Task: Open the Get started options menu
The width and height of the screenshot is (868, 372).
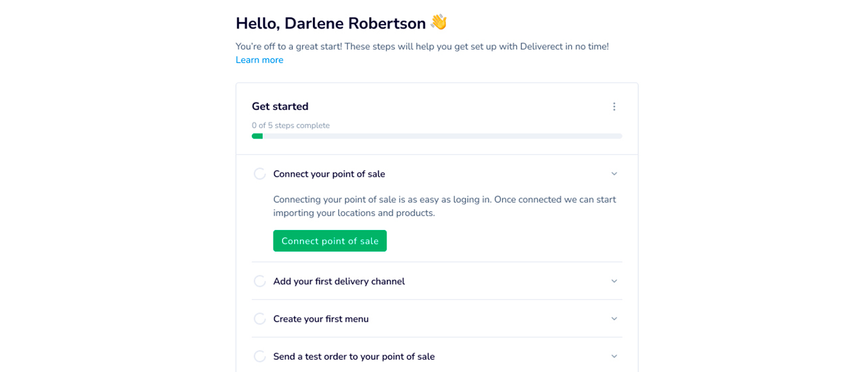Action: pos(614,106)
